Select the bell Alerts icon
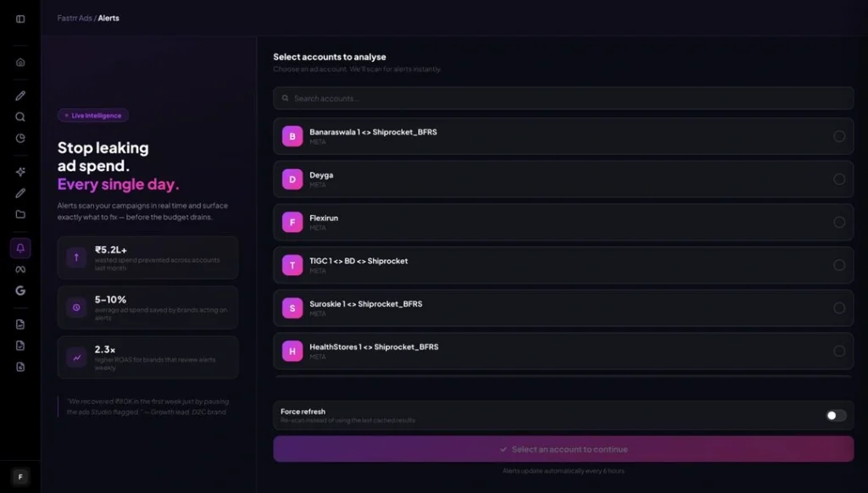Viewport: 868px width, 493px height. click(20, 248)
